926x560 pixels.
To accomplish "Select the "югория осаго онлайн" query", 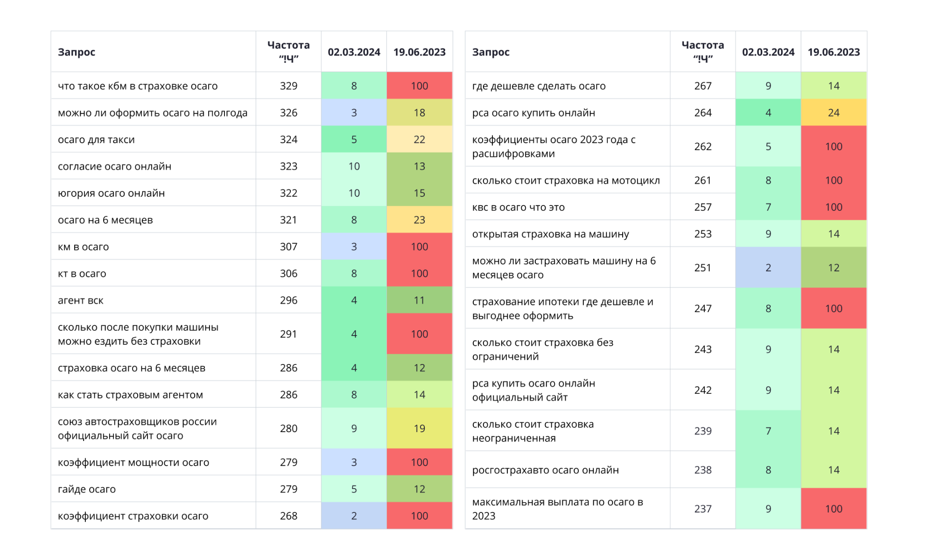I will pyautogui.click(x=111, y=193).
